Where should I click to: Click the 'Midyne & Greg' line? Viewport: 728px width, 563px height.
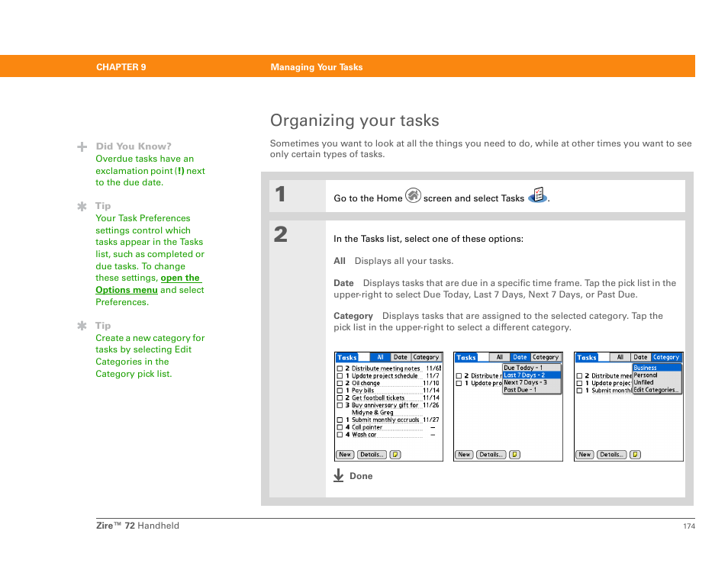click(x=372, y=413)
